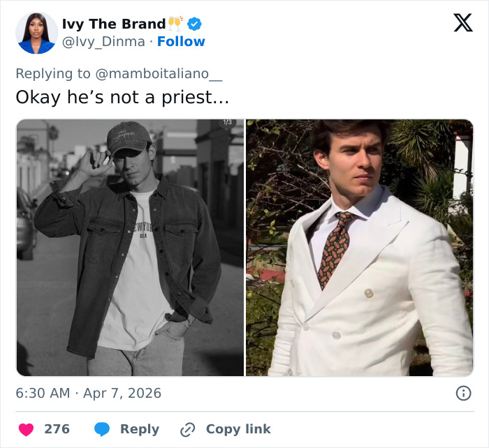Click the X logo in the corner
The height and width of the screenshot is (448, 489).
coord(462,23)
